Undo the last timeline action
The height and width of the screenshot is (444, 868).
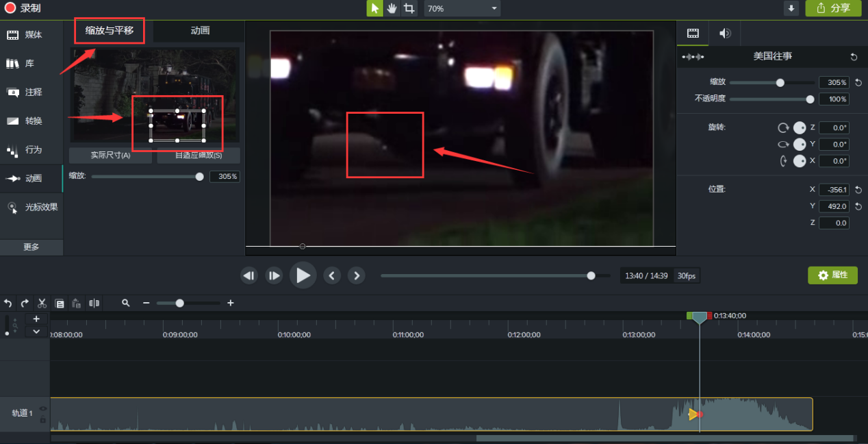[8, 303]
